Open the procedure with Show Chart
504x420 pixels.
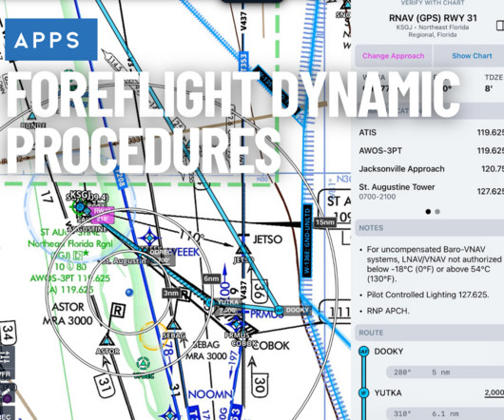click(x=472, y=56)
